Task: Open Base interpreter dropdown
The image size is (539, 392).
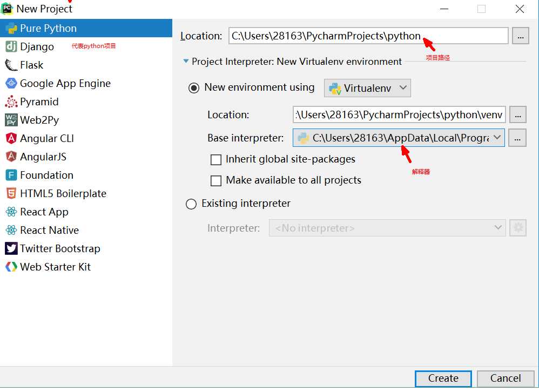Action: (x=399, y=138)
